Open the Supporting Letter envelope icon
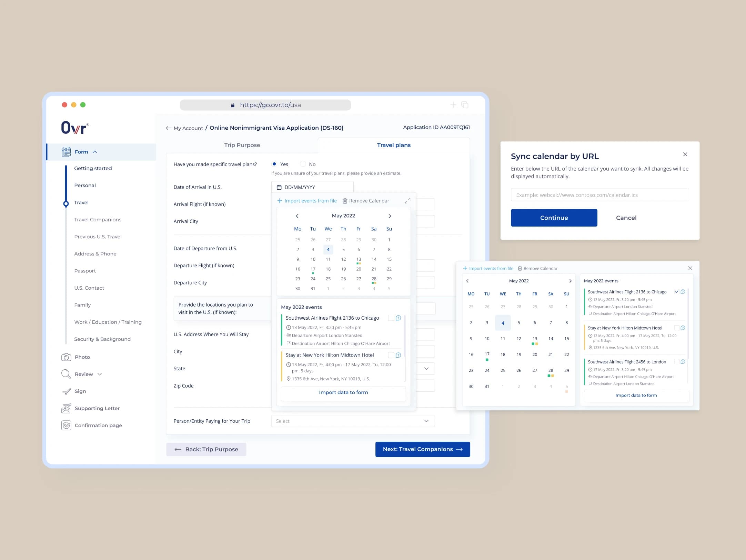This screenshot has height=560, width=746. (66, 408)
